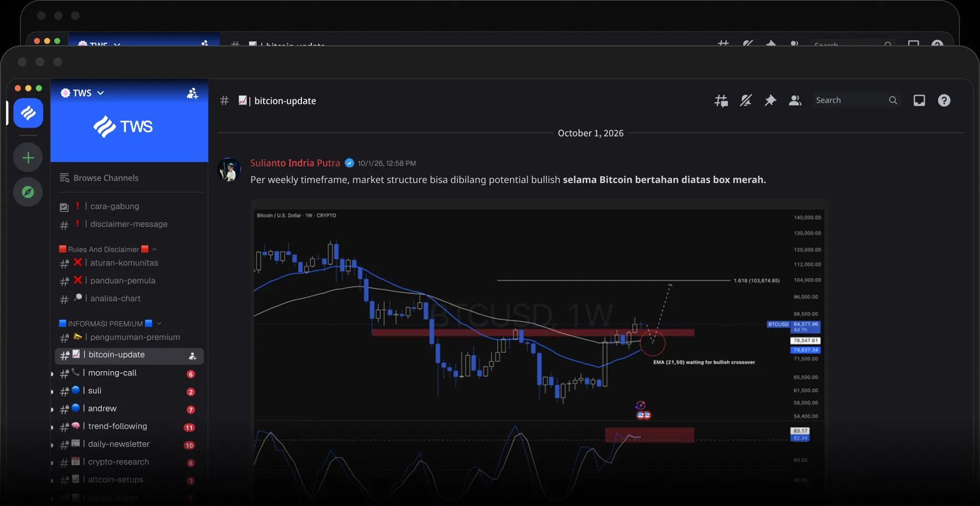Screen dimensions: 980x506
Task: Open Explore Discoverable Servers compass icon
Action: pos(28,192)
